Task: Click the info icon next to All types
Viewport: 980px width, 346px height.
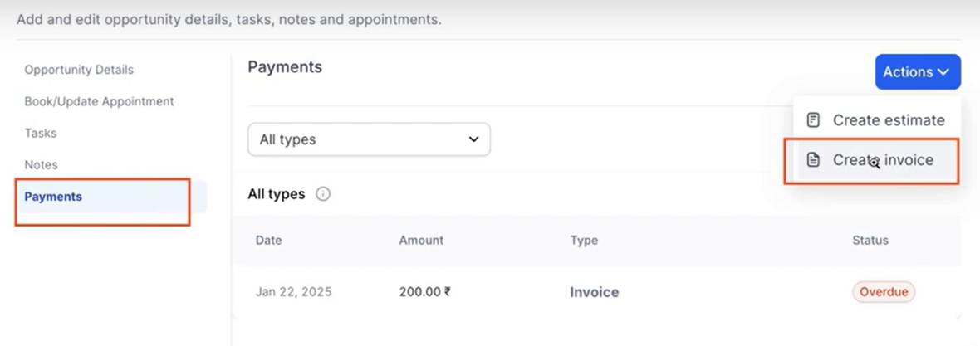Action: (x=323, y=194)
